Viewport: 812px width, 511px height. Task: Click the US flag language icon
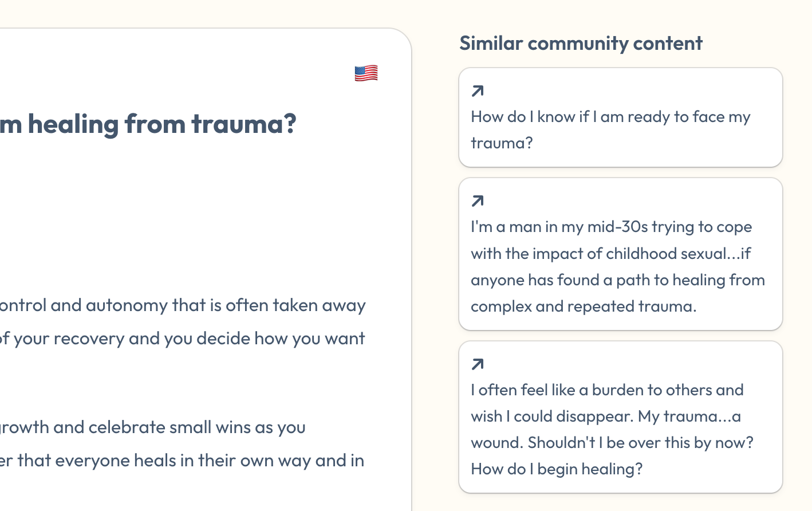point(366,73)
